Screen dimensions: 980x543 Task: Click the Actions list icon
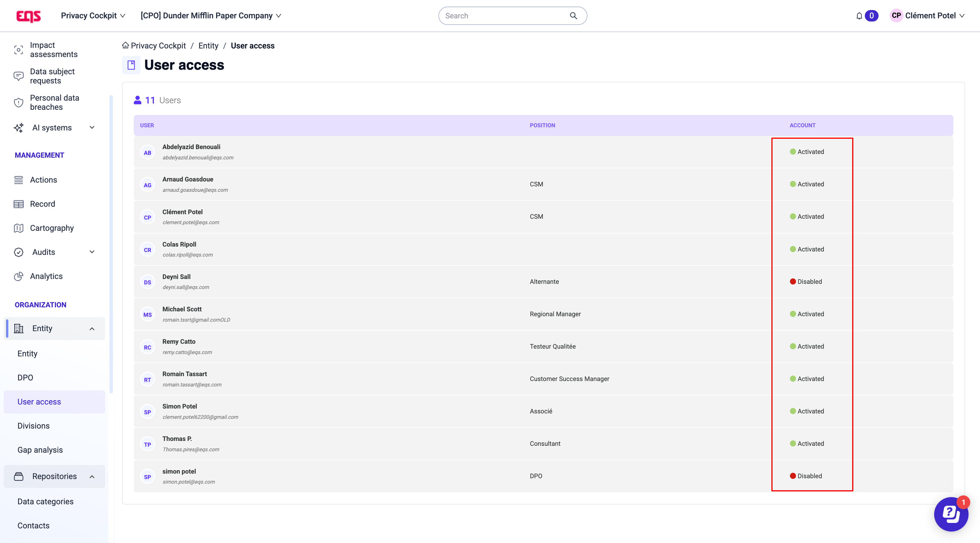coord(19,180)
